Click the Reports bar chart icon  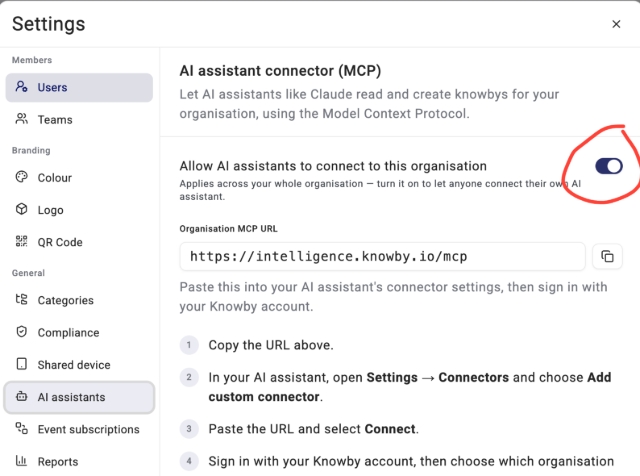tap(21, 460)
